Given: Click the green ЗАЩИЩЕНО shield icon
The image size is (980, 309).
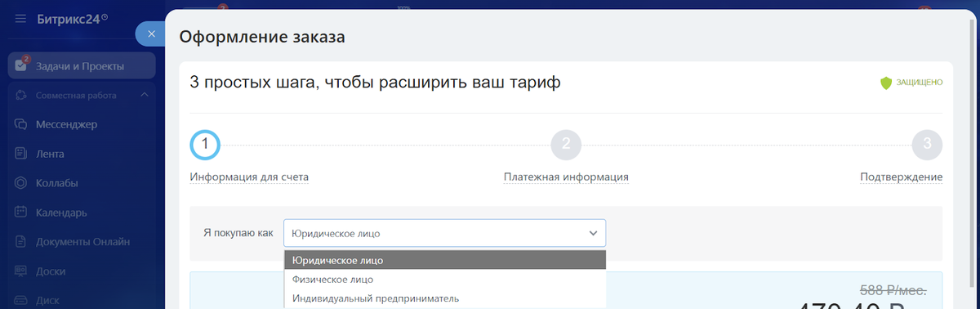Looking at the screenshot, I should pos(885,83).
